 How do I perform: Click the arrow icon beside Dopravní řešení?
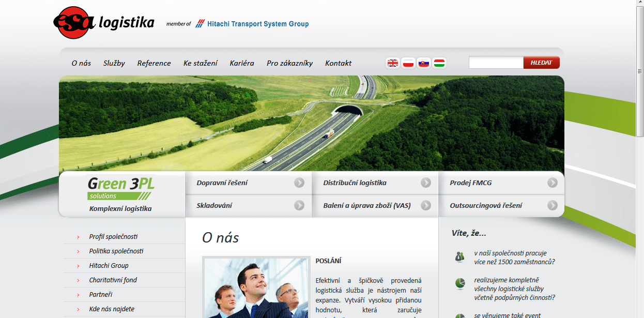point(299,183)
